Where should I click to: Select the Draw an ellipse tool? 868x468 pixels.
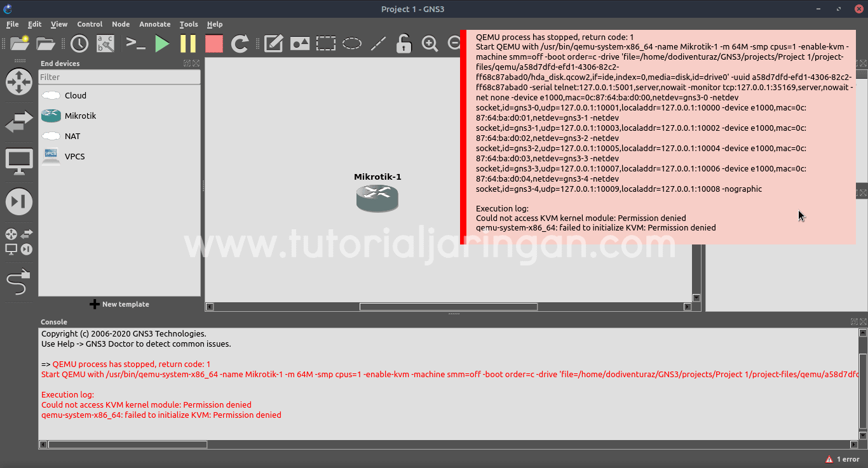(351, 44)
